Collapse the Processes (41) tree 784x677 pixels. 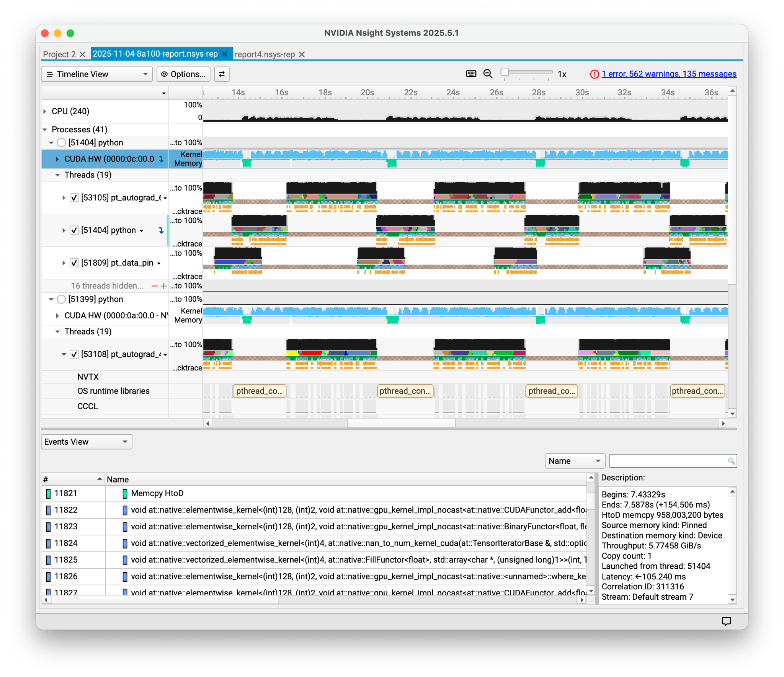click(45, 129)
